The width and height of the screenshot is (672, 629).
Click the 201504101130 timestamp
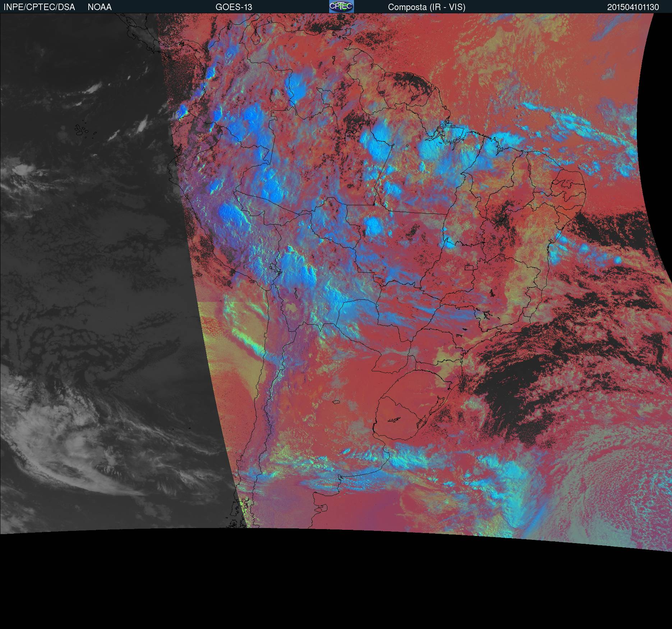tap(633, 7)
